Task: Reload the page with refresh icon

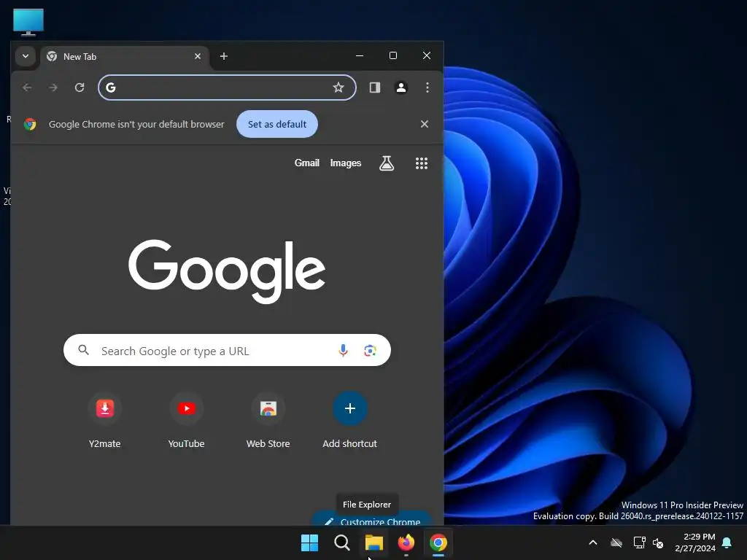Action: (80, 87)
